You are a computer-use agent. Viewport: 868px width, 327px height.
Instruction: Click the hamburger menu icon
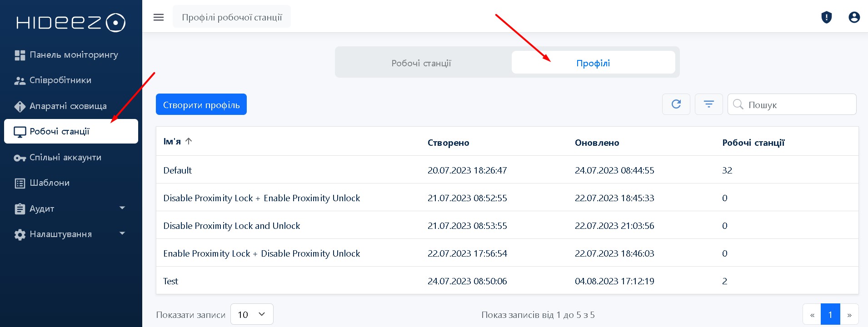(x=158, y=17)
